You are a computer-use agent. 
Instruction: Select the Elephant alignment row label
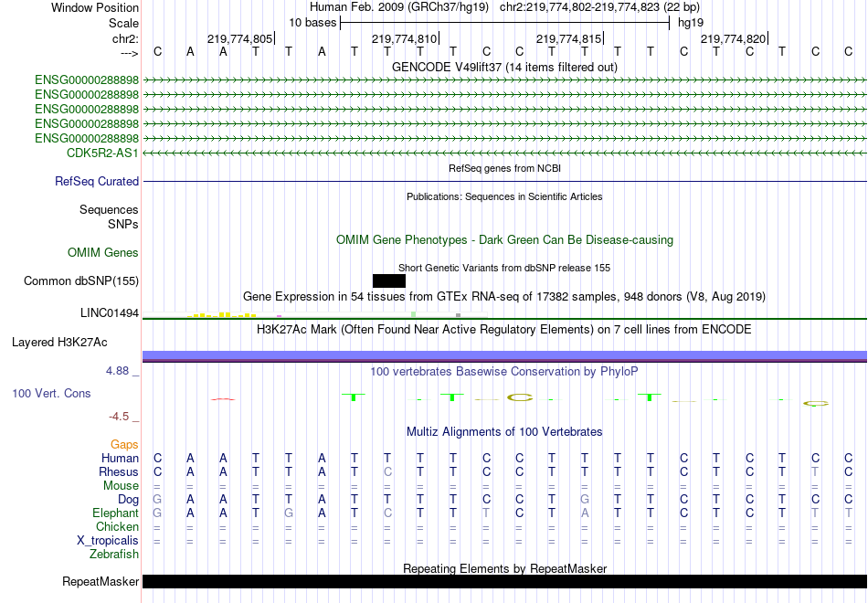(x=116, y=513)
